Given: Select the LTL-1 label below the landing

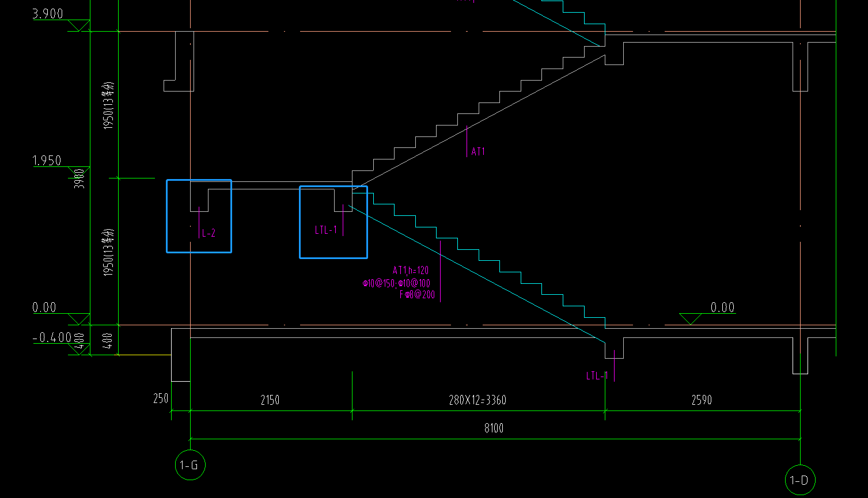Looking at the screenshot, I should pos(325,230).
